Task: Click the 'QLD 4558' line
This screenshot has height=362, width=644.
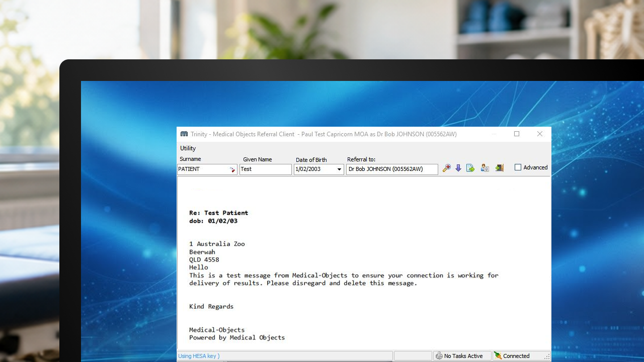Action: point(204,260)
